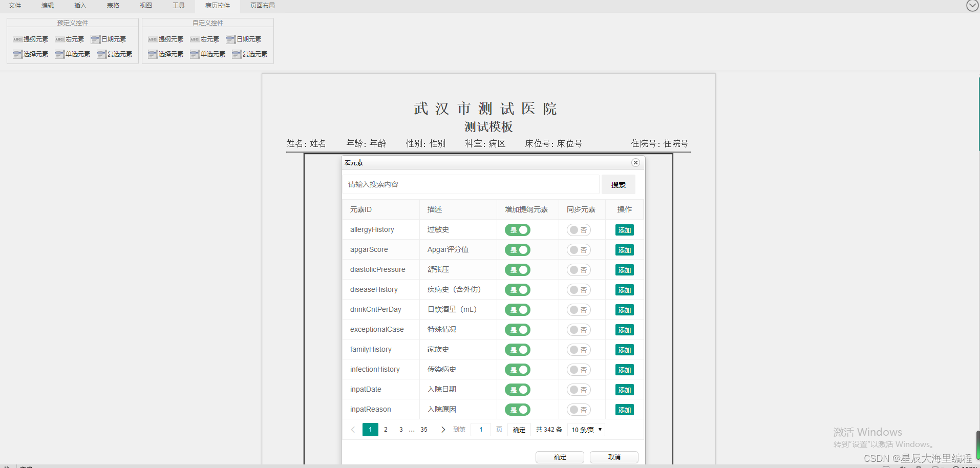
Task: Turn off 增加提纲元素 for allergyHistory
Action: [518, 230]
